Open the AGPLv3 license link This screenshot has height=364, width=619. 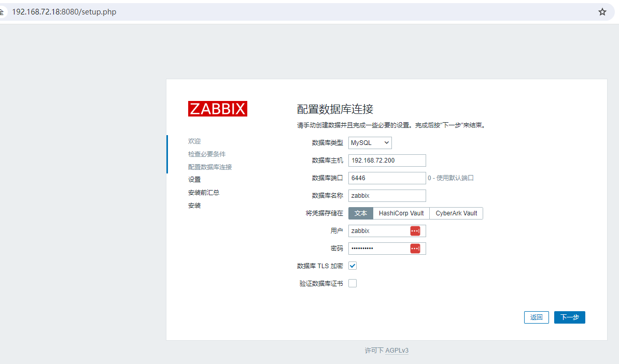click(397, 351)
